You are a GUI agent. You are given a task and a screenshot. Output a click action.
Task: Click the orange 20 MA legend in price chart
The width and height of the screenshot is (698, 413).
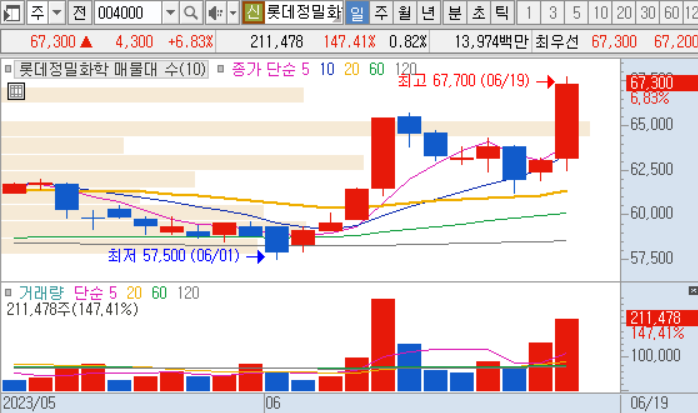352,69
